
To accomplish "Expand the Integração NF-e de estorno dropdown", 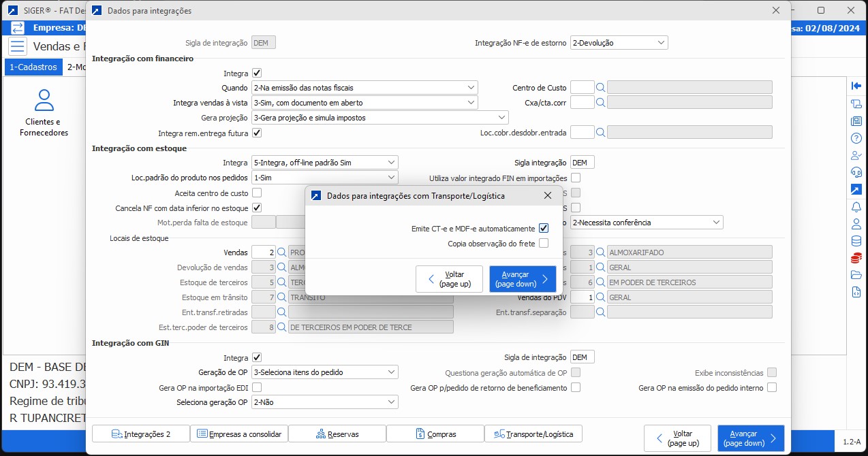I will click(x=619, y=43).
